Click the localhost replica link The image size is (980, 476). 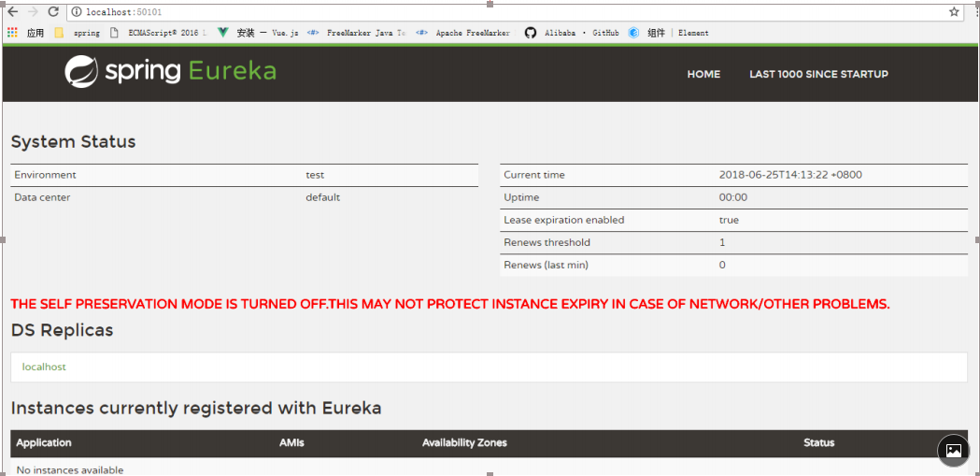(x=44, y=367)
